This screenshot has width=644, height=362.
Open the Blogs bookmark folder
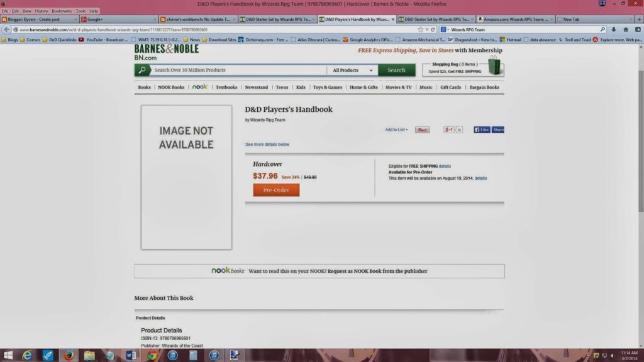click(9, 40)
